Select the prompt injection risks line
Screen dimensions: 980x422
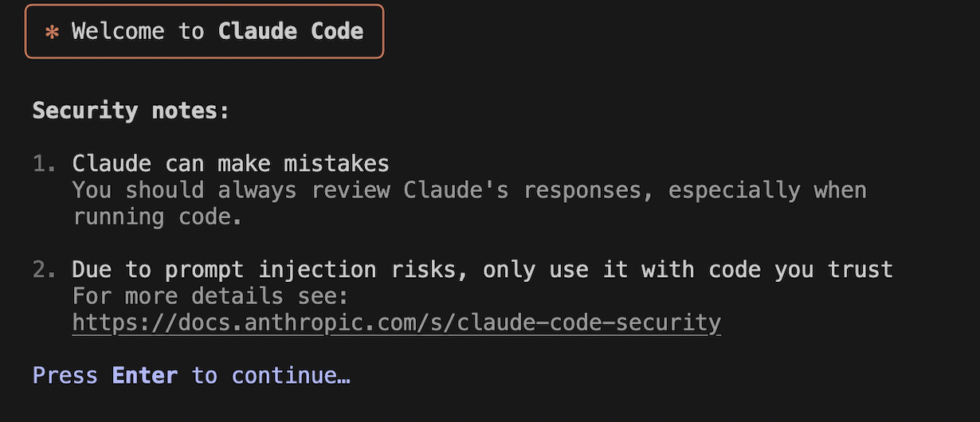(x=483, y=269)
